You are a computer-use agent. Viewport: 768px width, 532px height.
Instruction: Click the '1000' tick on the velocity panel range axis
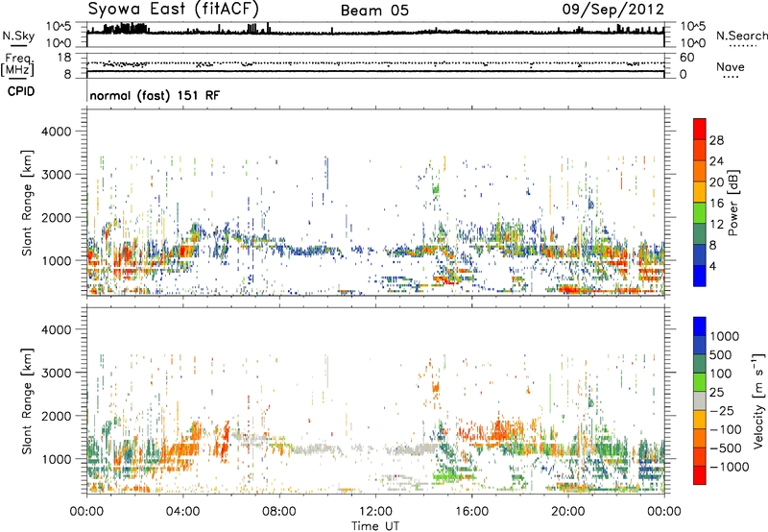pos(56,459)
